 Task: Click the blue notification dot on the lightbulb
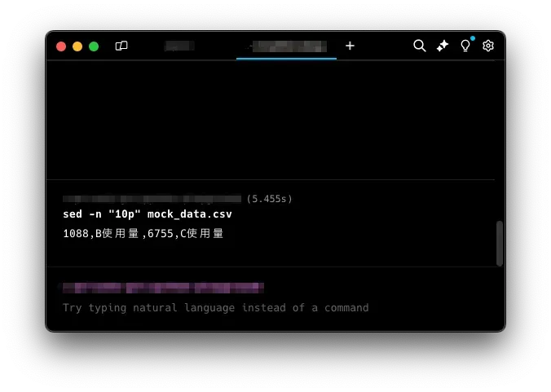click(473, 38)
